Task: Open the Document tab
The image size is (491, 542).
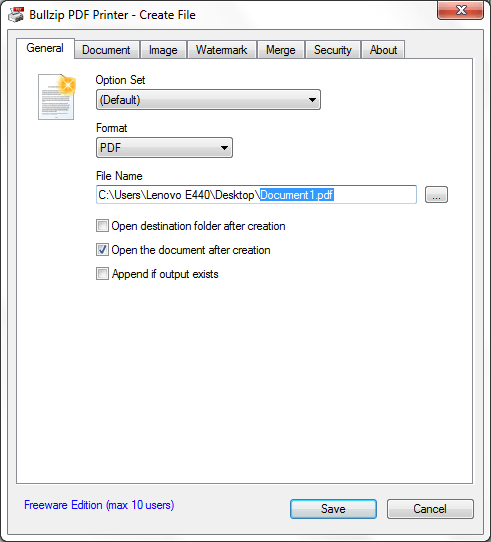Action: pos(106,50)
